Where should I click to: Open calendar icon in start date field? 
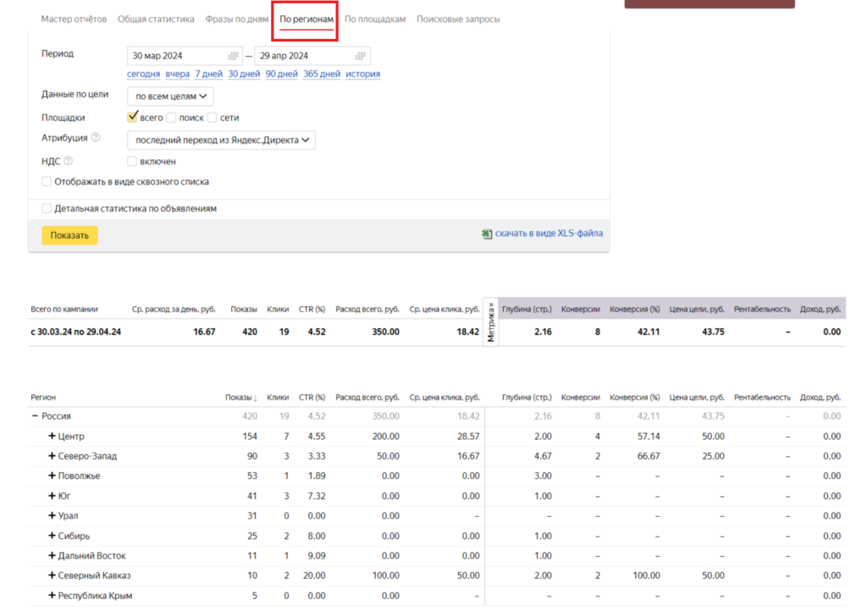click(x=234, y=56)
